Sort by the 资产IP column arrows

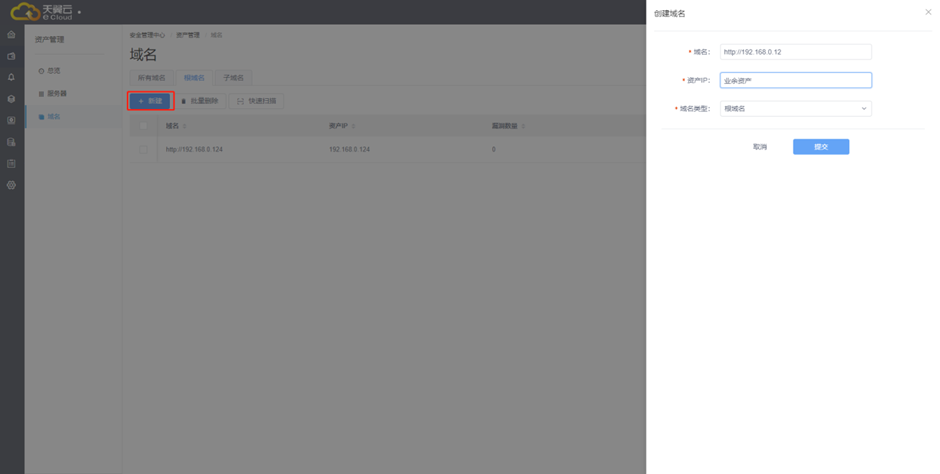pos(353,126)
